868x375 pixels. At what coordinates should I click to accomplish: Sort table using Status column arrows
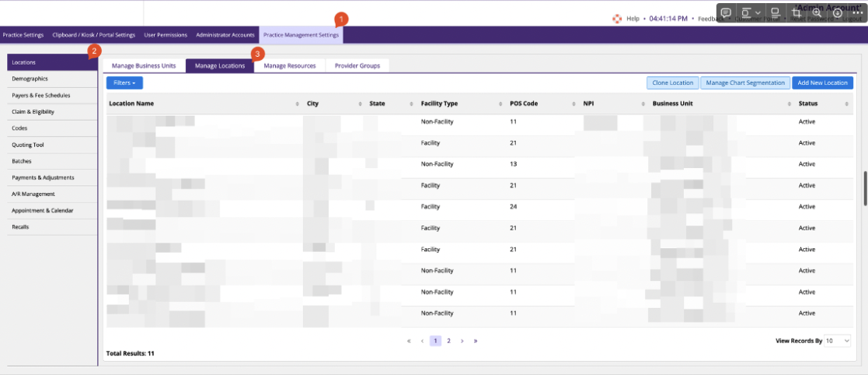[846, 104]
